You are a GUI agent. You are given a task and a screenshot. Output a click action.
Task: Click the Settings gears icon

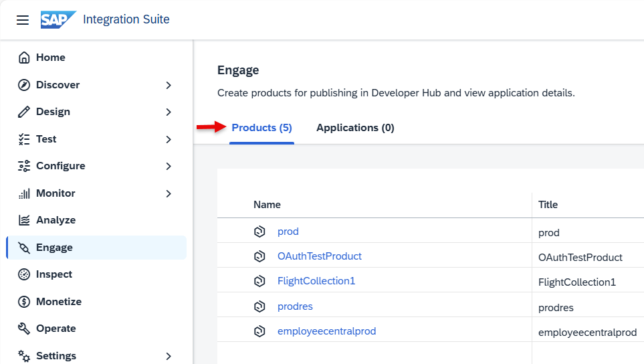[24, 356]
